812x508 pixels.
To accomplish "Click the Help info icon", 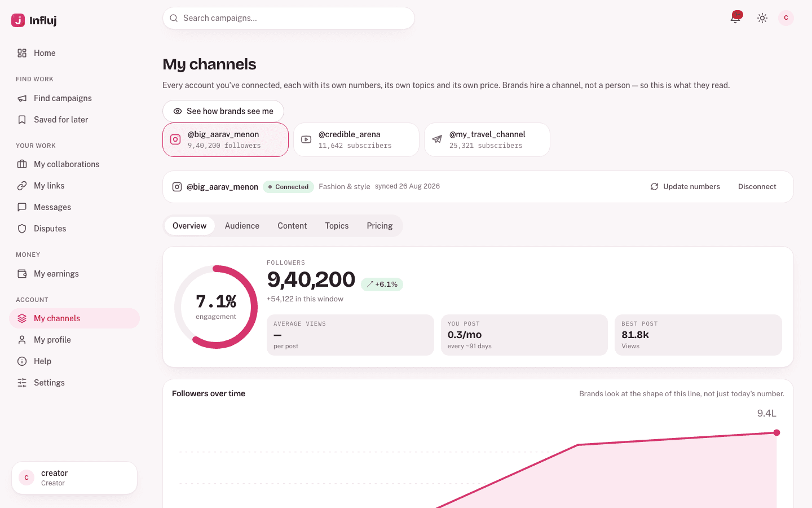I will (22, 361).
